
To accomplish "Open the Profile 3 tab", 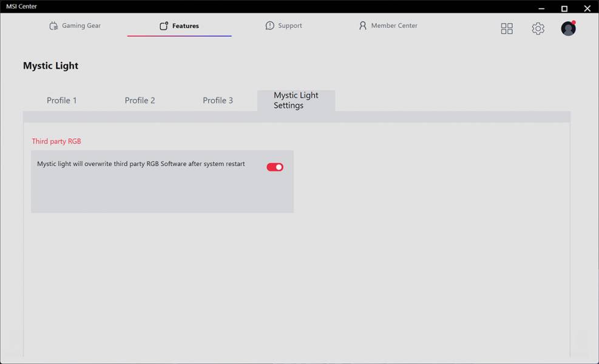I will point(218,100).
